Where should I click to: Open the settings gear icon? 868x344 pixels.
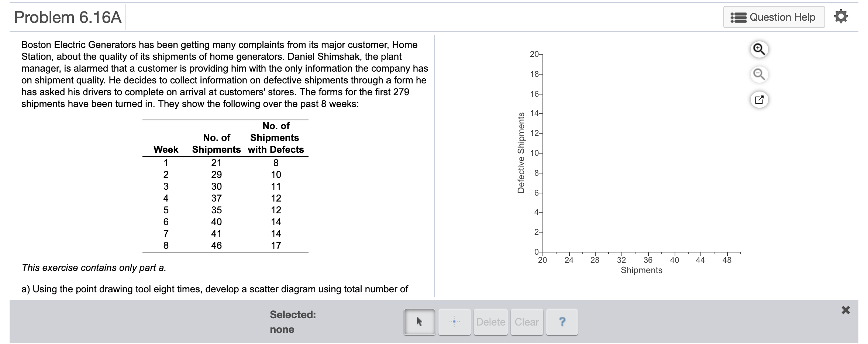pos(841,16)
